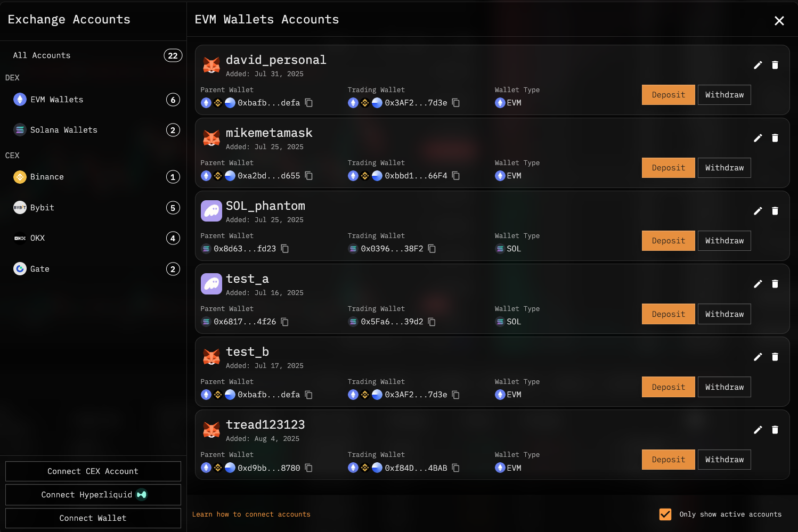The width and height of the screenshot is (798, 532).
Task: Click the MetaMask fox icon for tread123123
Action: click(211, 430)
